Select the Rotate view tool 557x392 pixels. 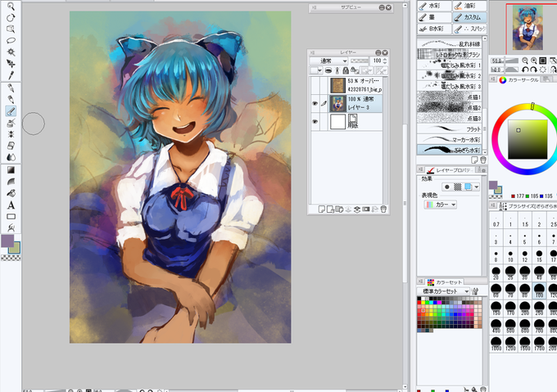tap(11, 17)
